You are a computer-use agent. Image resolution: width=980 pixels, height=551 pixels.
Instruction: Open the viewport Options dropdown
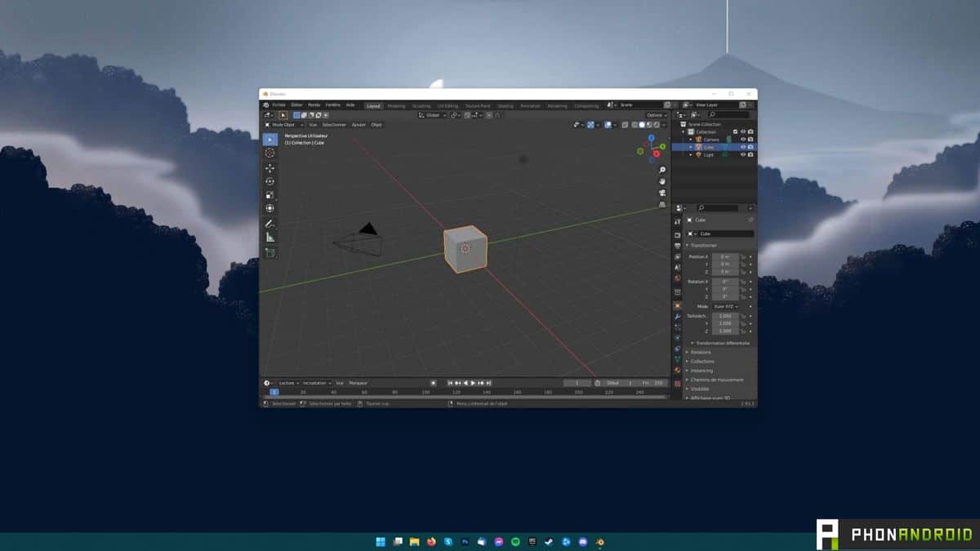tap(657, 115)
